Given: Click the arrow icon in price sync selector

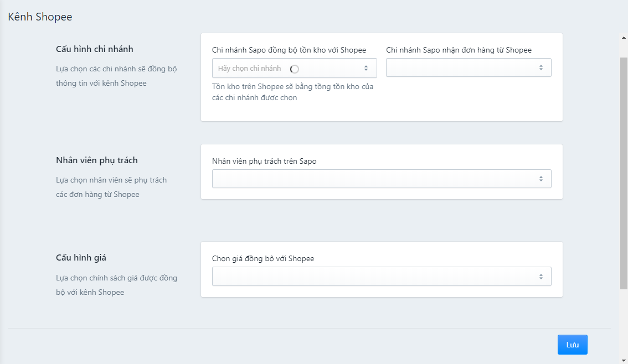Looking at the screenshot, I should (x=541, y=277).
